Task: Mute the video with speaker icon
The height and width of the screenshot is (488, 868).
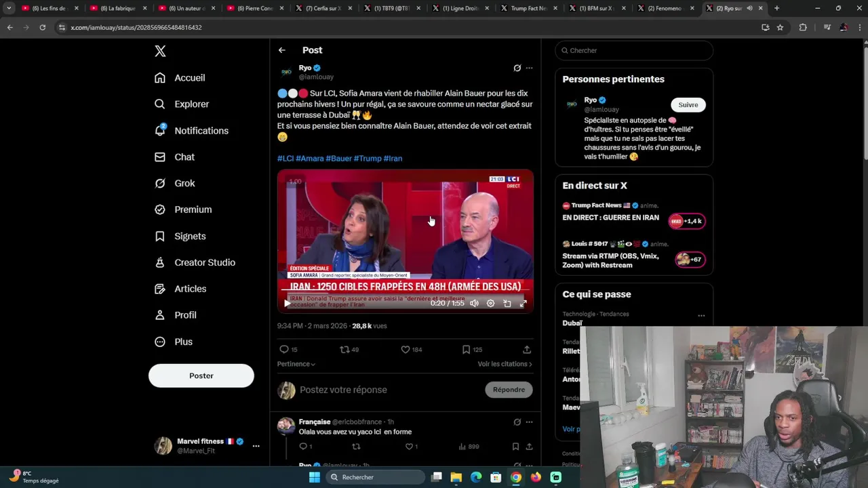Action: (475, 304)
